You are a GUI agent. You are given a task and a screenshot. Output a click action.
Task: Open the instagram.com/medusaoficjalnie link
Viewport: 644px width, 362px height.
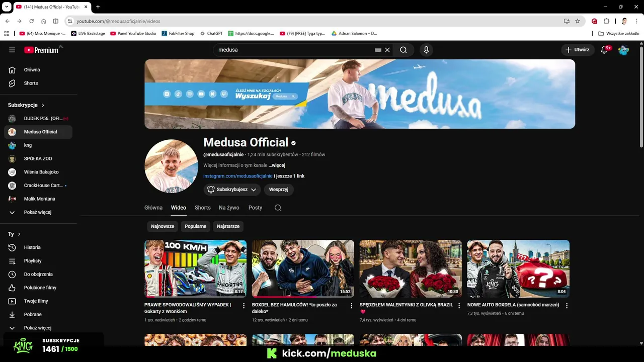tap(238, 176)
